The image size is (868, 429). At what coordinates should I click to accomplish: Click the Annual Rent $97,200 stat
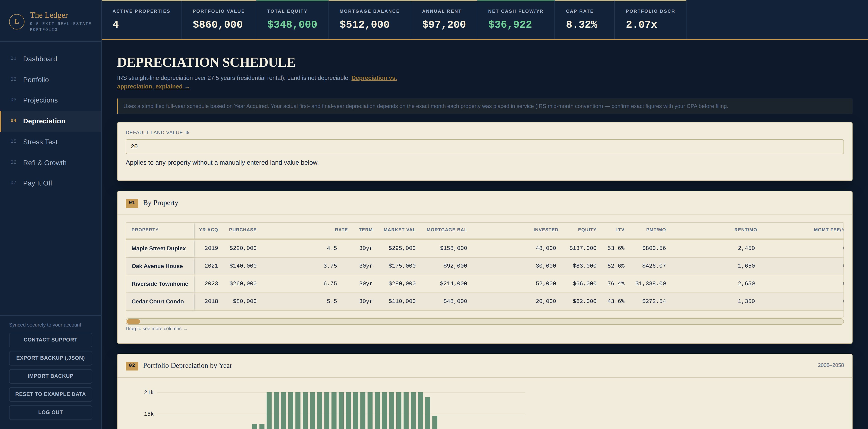(444, 20)
